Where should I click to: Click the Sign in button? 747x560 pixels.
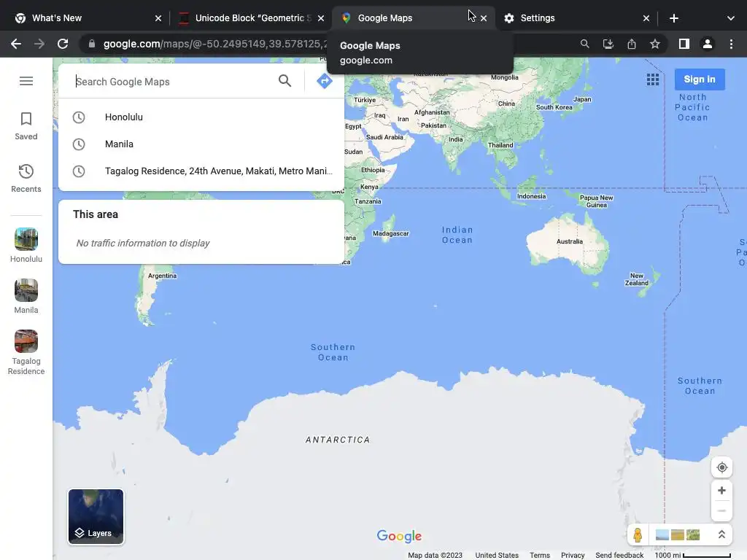point(700,79)
